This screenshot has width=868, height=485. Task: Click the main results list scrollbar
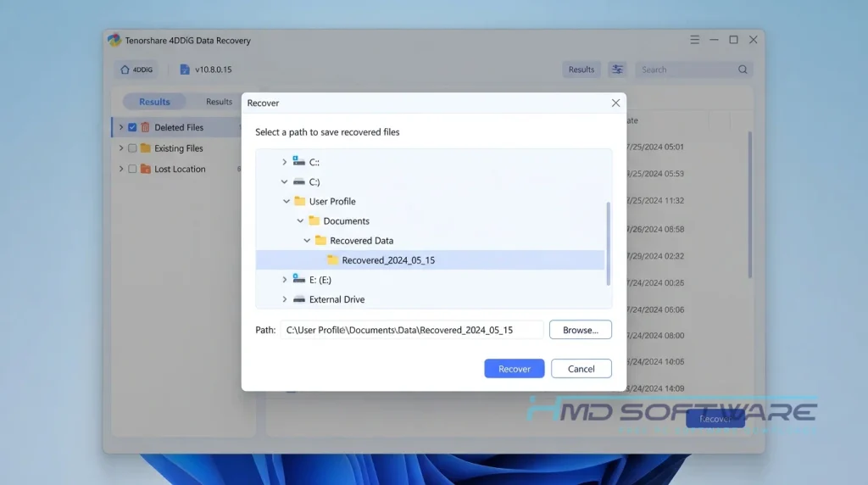pos(750,205)
